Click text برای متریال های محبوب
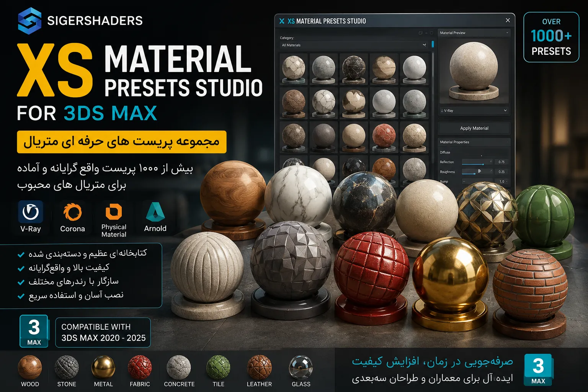This screenshot has width=588, height=392. pyautogui.click(x=72, y=185)
